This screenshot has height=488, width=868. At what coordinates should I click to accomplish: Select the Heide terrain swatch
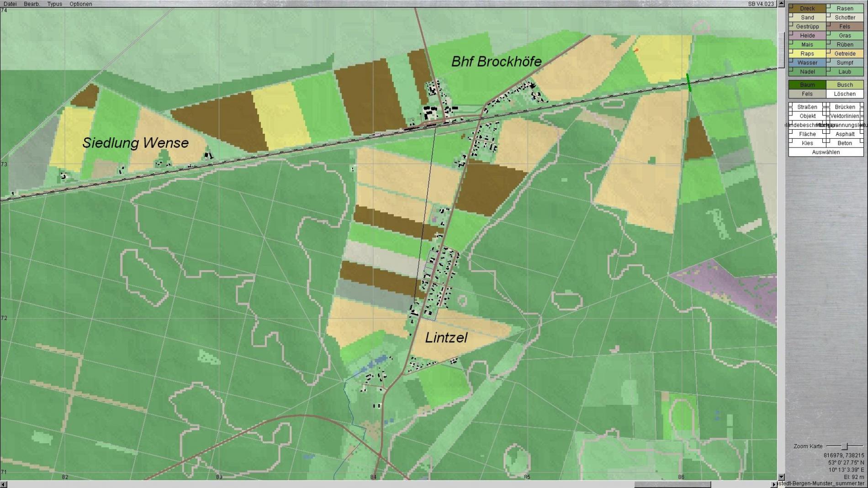coord(807,35)
